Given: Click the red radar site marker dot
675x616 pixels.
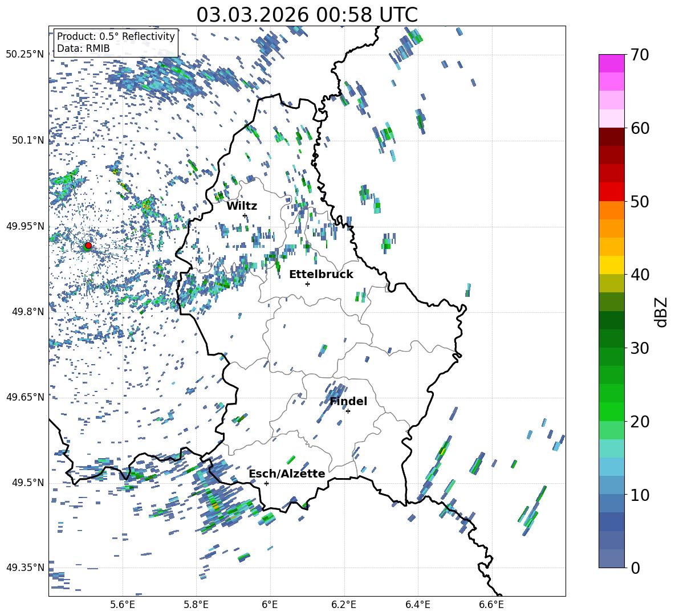Looking at the screenshot, I should point(88,246).
